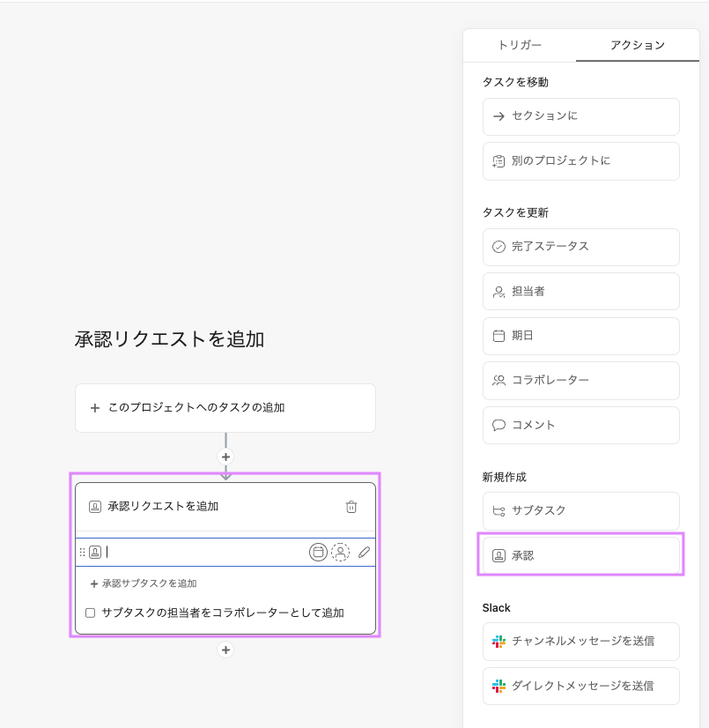The width and height of the screenshot is (709, 728).
Task: Open the 別のプロジェクトに destination picker
Action: (x=580, y=161)
